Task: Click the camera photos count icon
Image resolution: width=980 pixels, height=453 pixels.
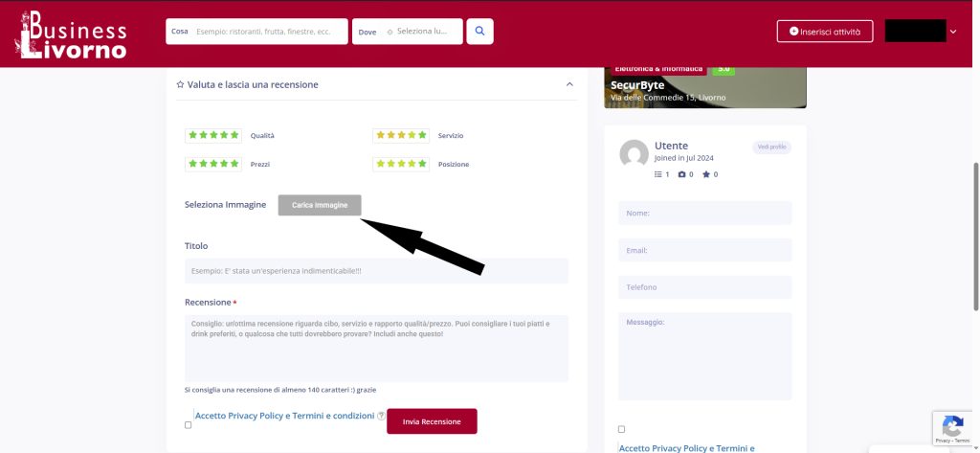Action: point(682,174)
